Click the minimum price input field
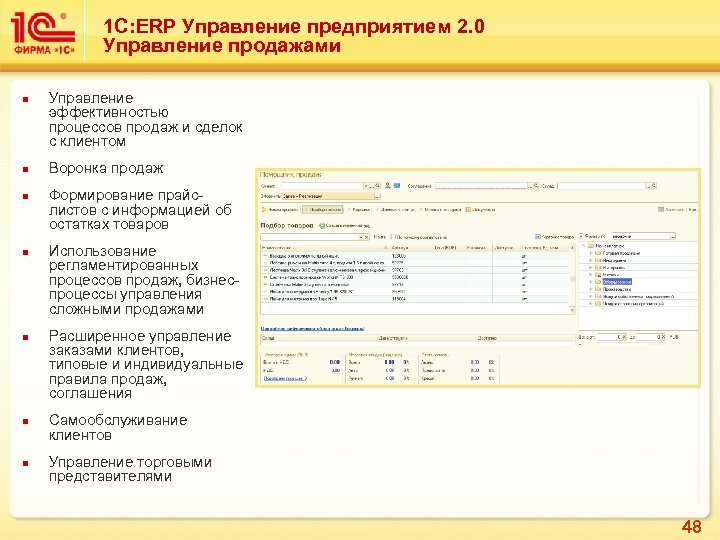The height and width of the screenshot is (540, 720). [x=607, y=337]
